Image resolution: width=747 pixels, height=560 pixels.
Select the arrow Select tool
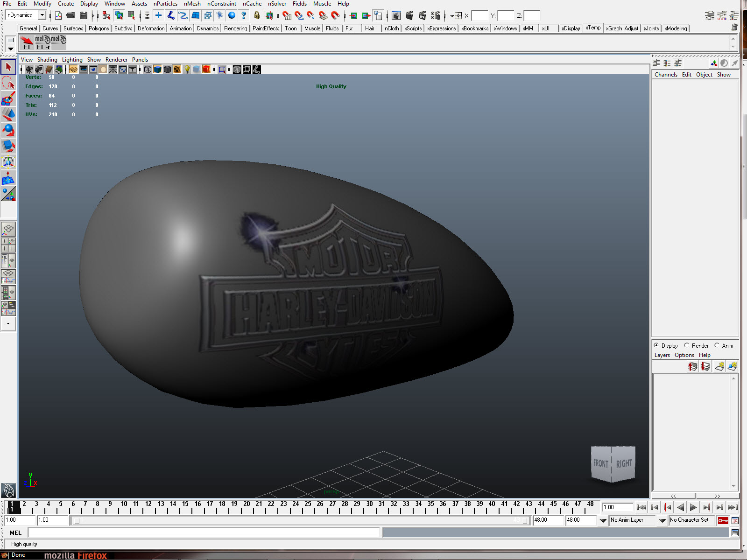pos(8,67)
